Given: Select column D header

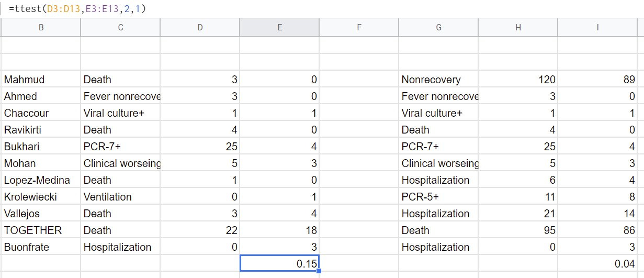Looking at the screenshot, I should [x=200, y=28].
